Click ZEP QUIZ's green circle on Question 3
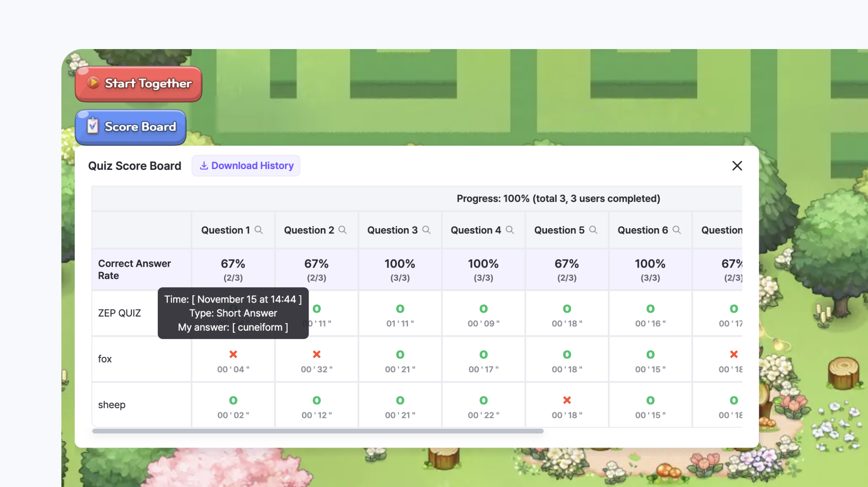868x487 pixels. coord(400,309)
